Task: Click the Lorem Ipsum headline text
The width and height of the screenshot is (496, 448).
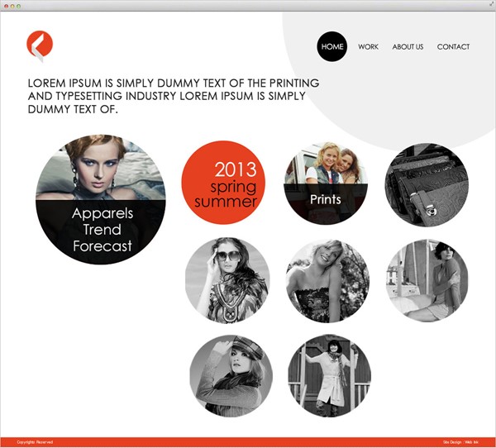Action: (x=174, y=96)
